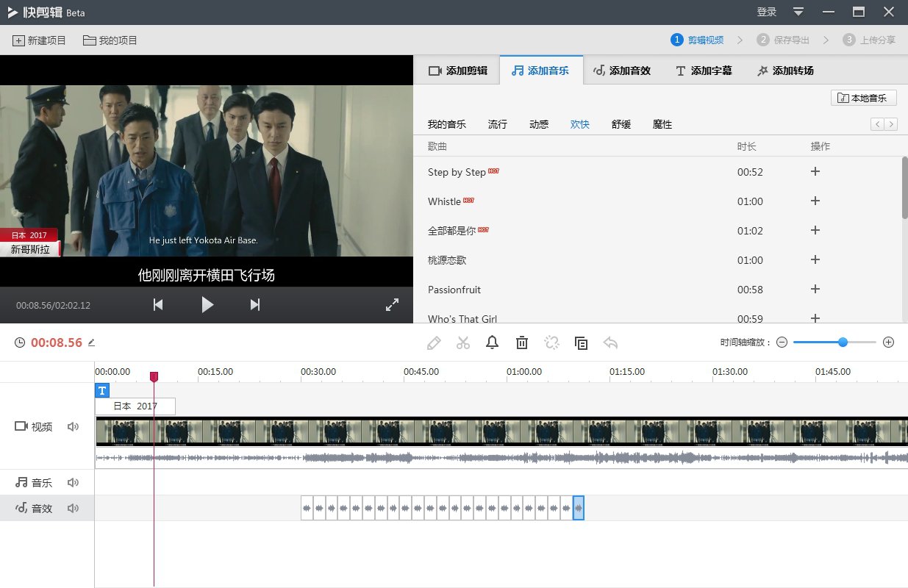Click the copy clip icon
This screenshot has width=908, height=588.
click(x=581, y=343)
